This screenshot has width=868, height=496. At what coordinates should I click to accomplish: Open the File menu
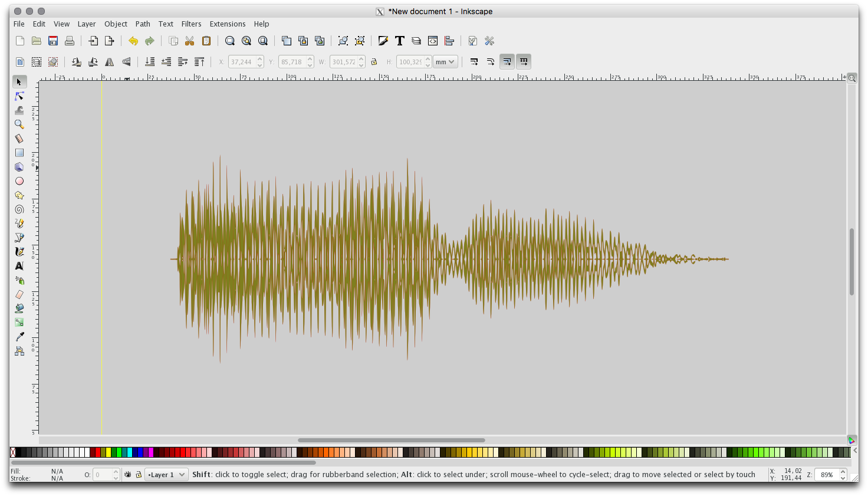pyautogui.click(x=19, y=24)
